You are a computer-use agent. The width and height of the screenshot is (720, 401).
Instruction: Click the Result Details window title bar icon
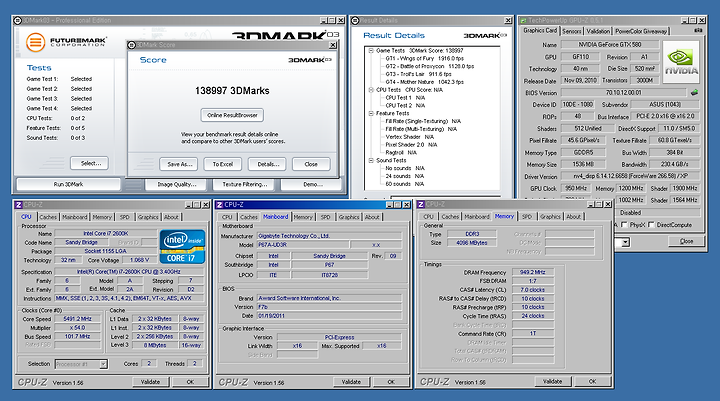(354, 20)
